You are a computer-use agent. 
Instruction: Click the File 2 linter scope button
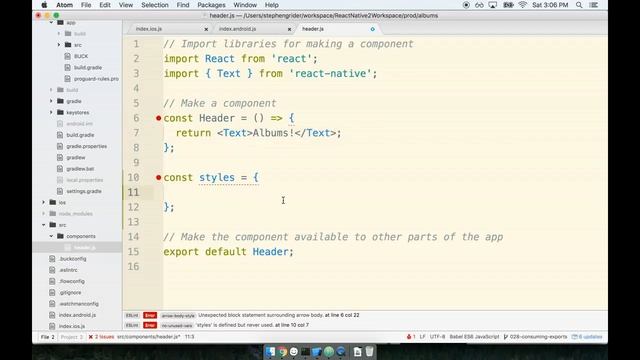[48, 337]
